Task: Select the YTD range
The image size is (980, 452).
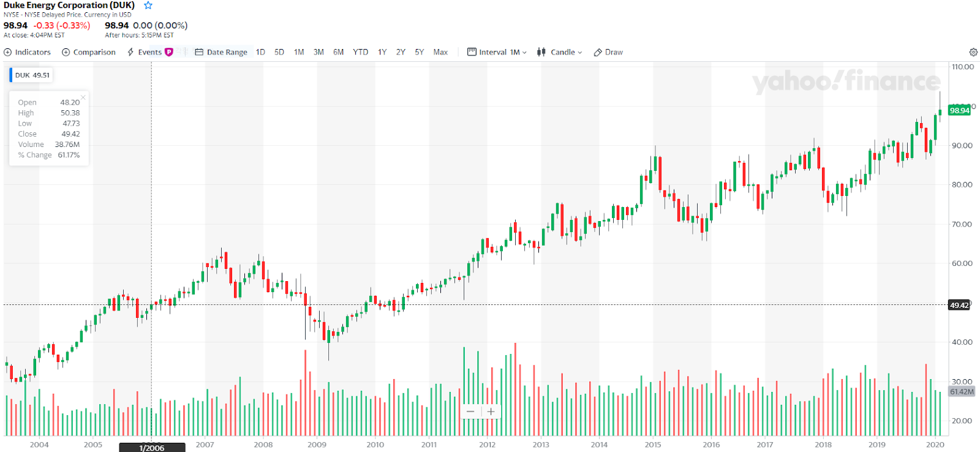Action: tap(361, 52)
